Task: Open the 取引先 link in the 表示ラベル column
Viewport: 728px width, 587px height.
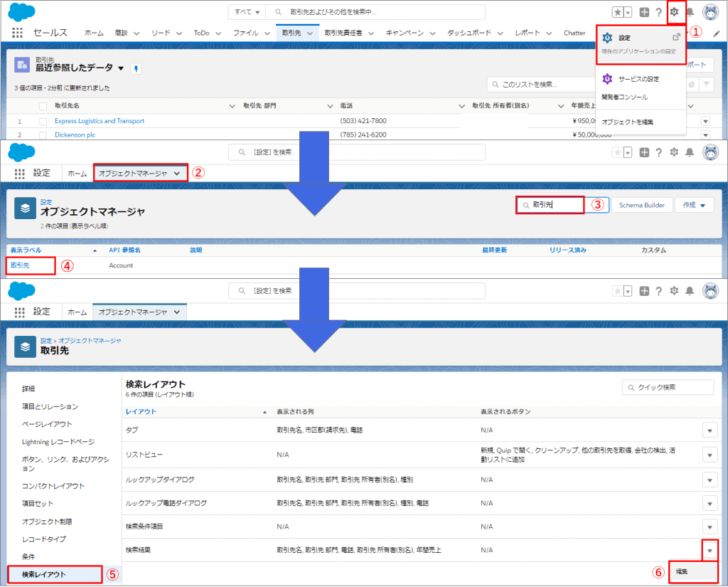Action: tap(20, 265)
